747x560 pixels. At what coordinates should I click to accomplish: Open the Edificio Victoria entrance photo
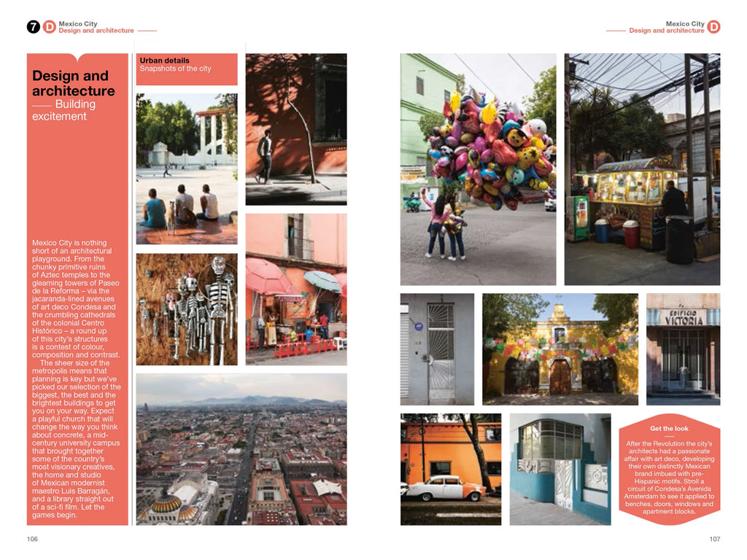click(683, 349)
